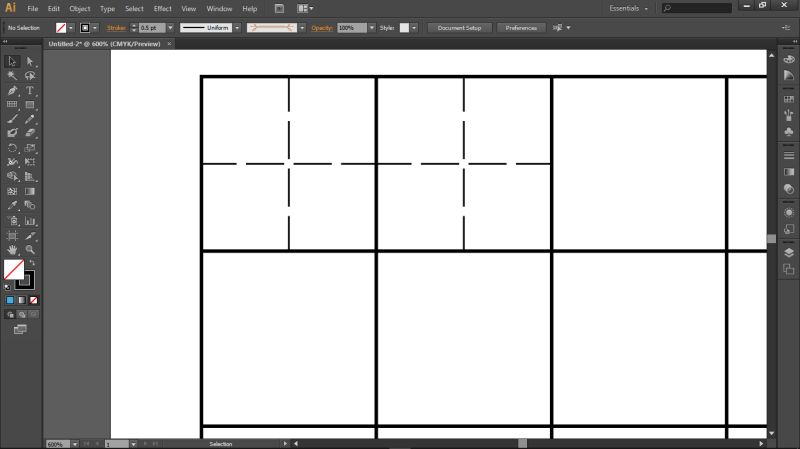Select the Pen tool
This screenshot has width=800, height=449.
click(12, 90)
